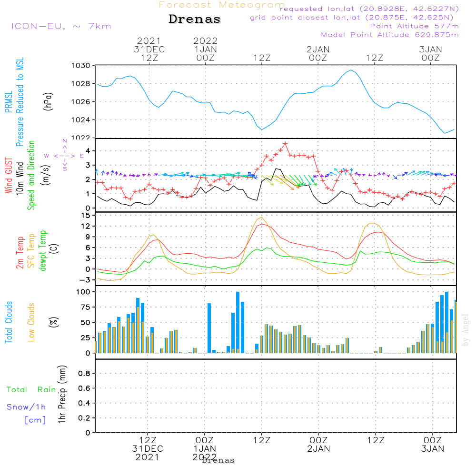
Task: Select the Wind GUST legend label
Action: (x=9, y=175)
